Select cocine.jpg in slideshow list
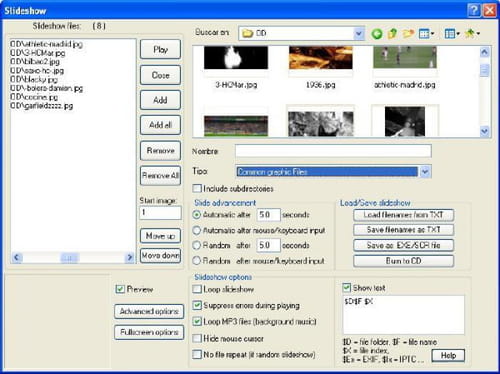Screen dimensions: 500x374 [34, 97]
